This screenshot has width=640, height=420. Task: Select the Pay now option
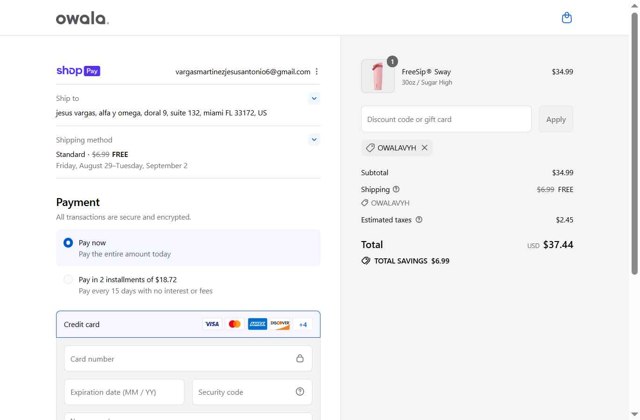point(68,243)
